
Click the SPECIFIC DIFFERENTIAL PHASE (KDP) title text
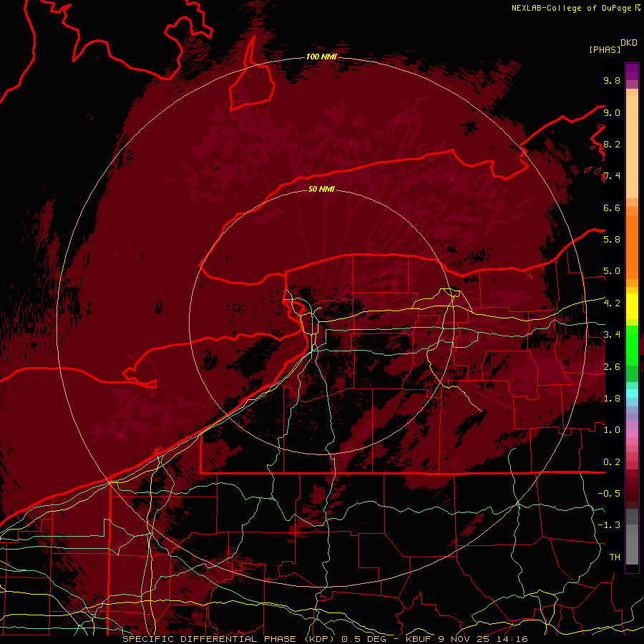(x=228, y=639)
